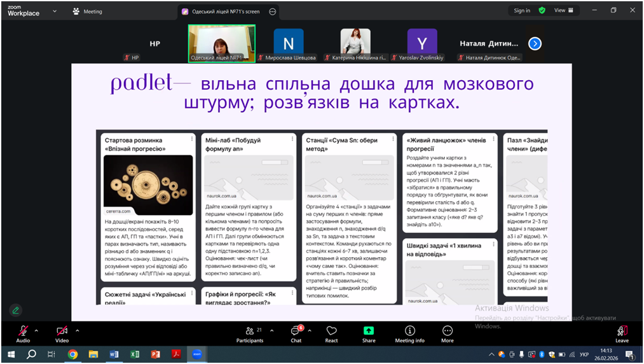644x364 pixels.
Task: Leave the meeting
Action: pos(622,333)
